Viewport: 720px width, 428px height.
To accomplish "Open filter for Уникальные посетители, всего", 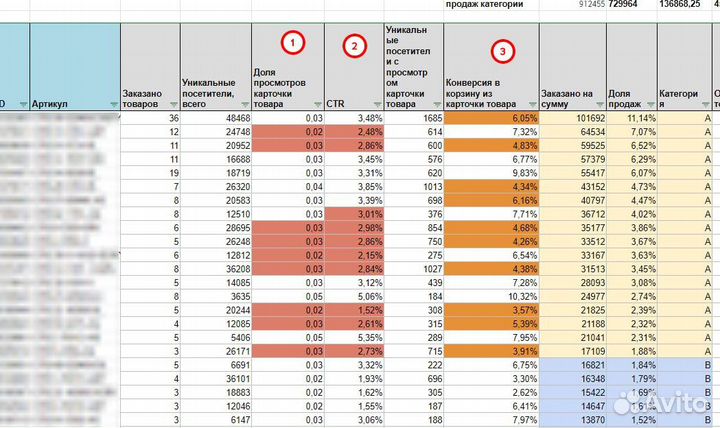I will pos(244,103).
